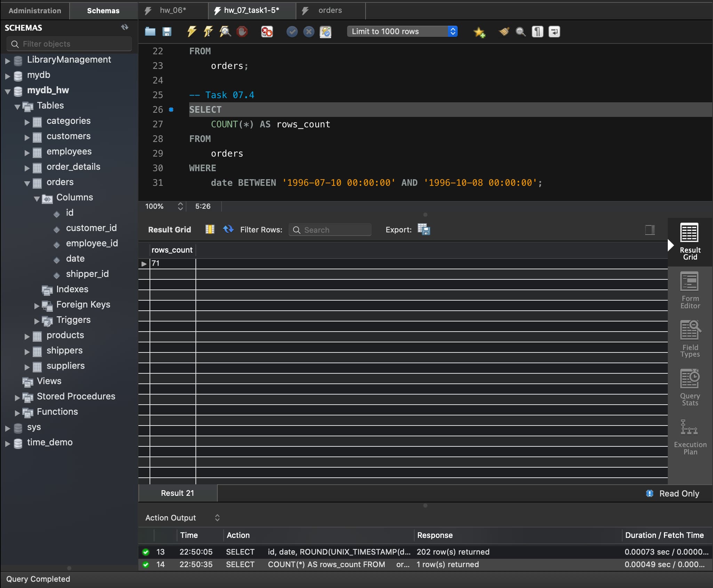Open the Limit to 1000 rows dropdown
This screenshot has height=588, width=713.
pos(402,32)
